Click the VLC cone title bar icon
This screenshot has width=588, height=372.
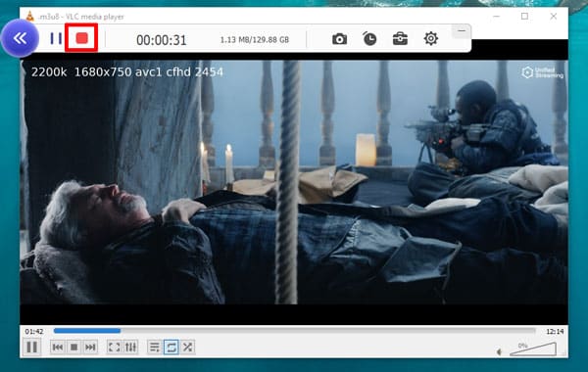(x=30, y=16)
